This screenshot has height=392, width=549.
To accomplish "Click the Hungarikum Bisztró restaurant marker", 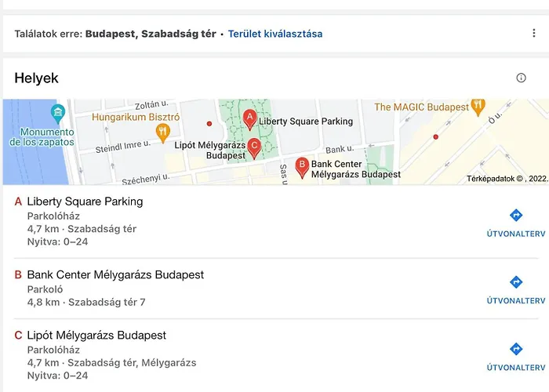I will [x=163, y=133].
